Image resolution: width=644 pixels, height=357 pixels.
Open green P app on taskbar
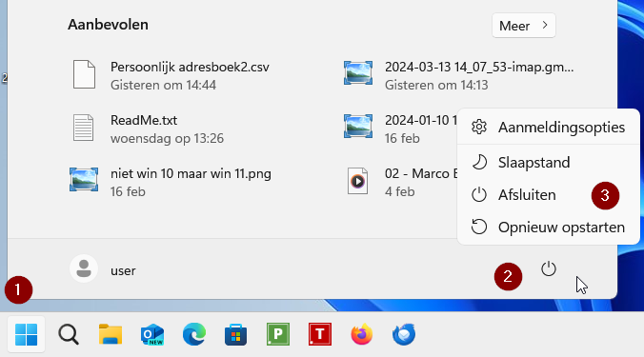click(278, 334)
